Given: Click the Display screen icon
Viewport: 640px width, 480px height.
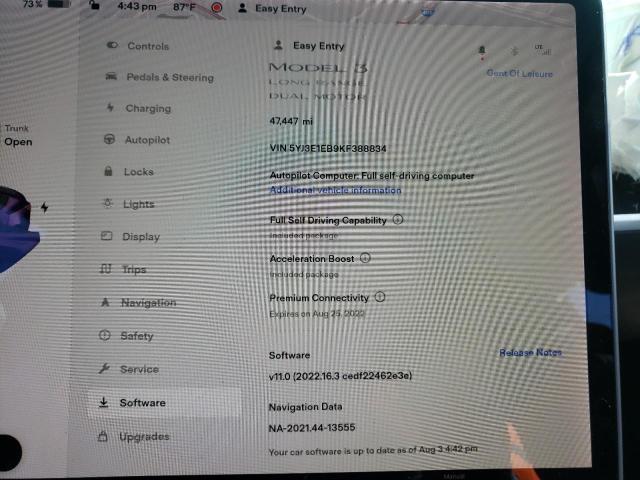Looking at the screenshot, I should pyautogui.click(x=107, y=236).
